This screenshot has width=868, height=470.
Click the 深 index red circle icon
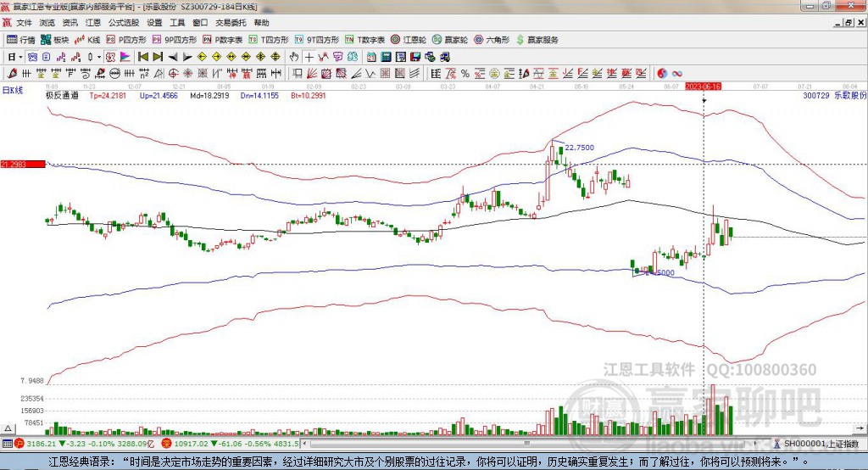point(167,444)
